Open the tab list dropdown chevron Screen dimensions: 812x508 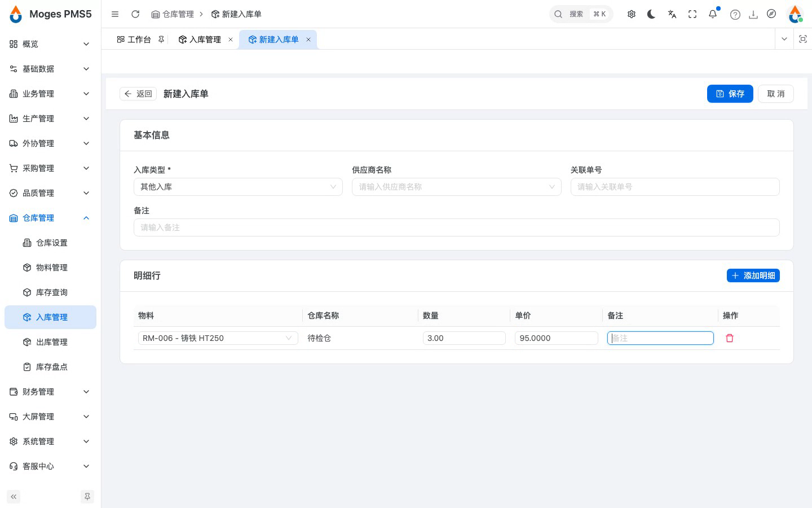(784, 39)
